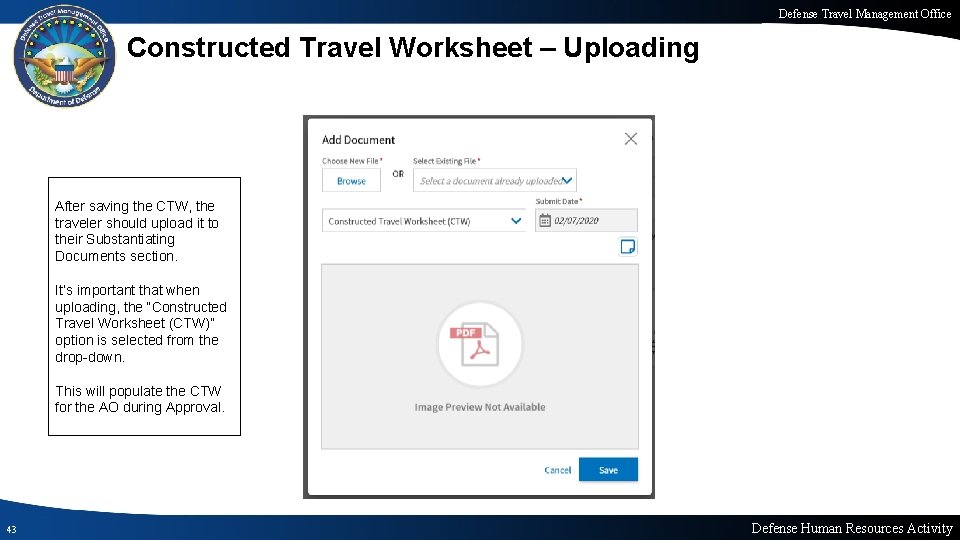Click the Add Document dialog title
This screenshot has width=960, height=540.
(x=358, y=140)
